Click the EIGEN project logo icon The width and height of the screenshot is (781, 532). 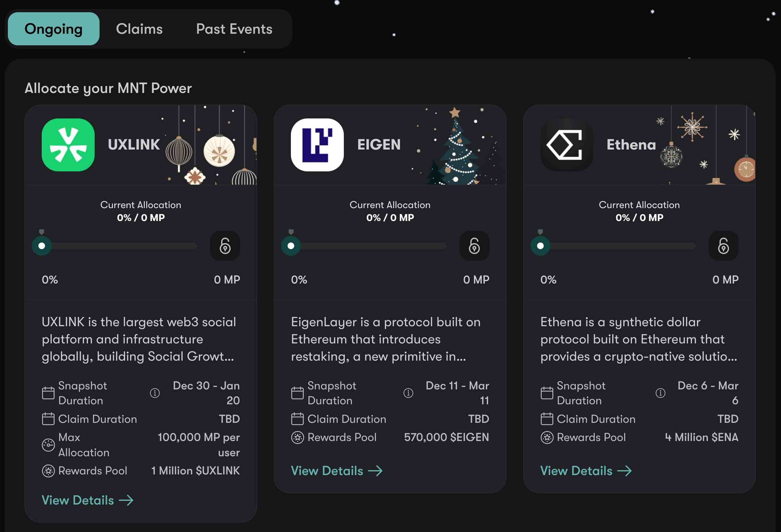coord(317,145)
